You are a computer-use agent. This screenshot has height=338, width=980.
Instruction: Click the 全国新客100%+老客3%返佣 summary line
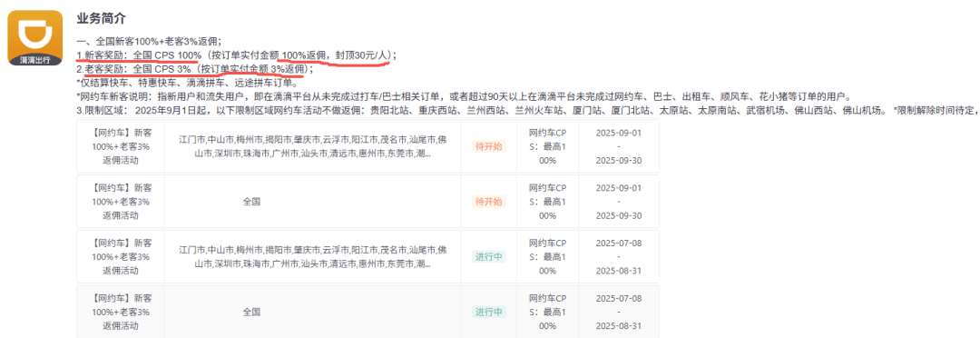[147, 41]
